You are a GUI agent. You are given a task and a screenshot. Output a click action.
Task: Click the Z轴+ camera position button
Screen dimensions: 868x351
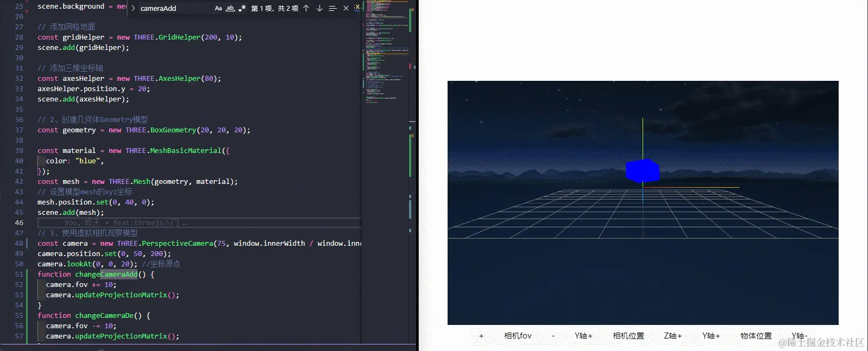pyautogui.click(x=672, y=336)
